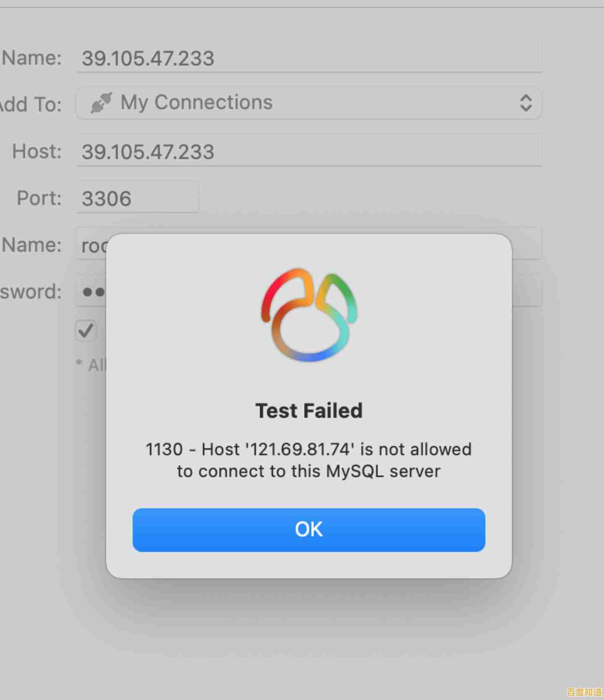Click the error message mentioning host 121.69.81.74
Viewport: 604px width, 700px height.
[x=309, y=460]
